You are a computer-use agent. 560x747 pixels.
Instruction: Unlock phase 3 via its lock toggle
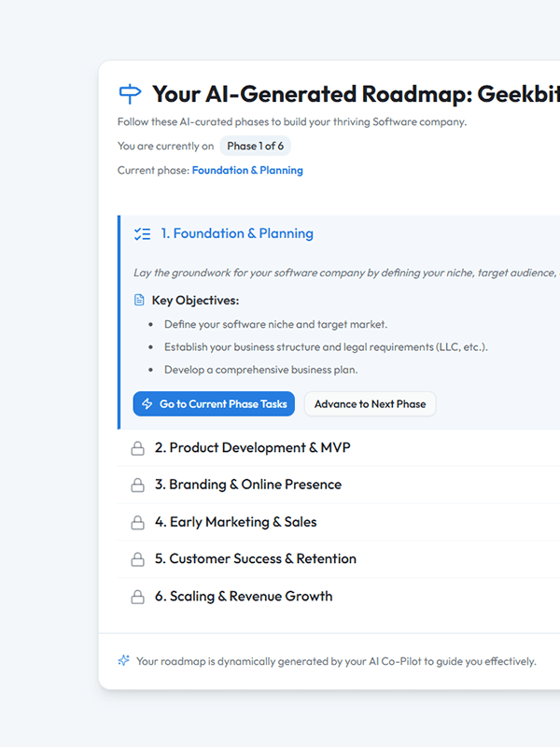click(x=138, y=485)
